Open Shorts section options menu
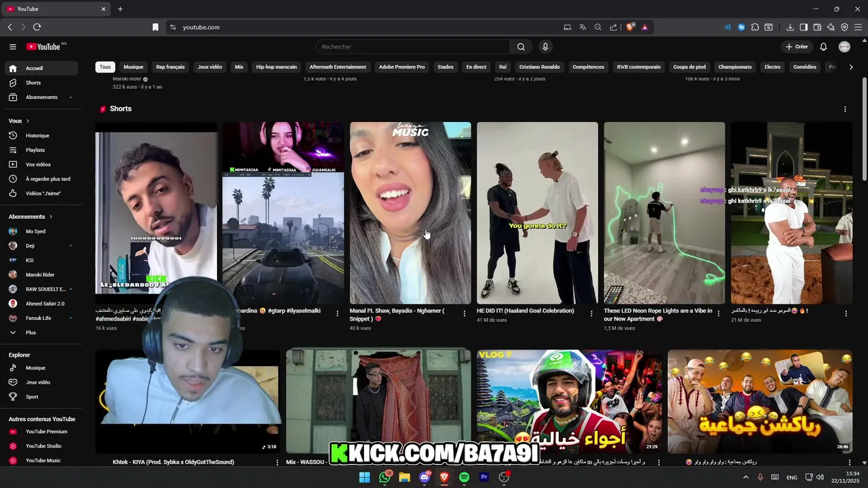The height and width of the screenshot is (488, 868). (845, 109)
